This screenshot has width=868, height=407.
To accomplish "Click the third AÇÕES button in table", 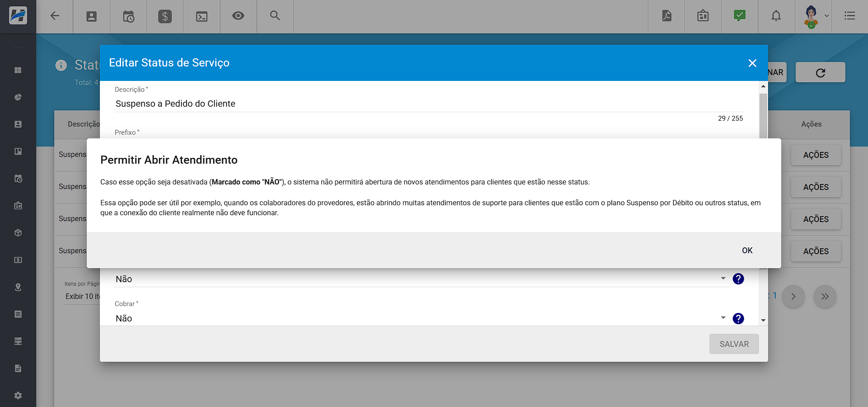I will click(816, 219).
